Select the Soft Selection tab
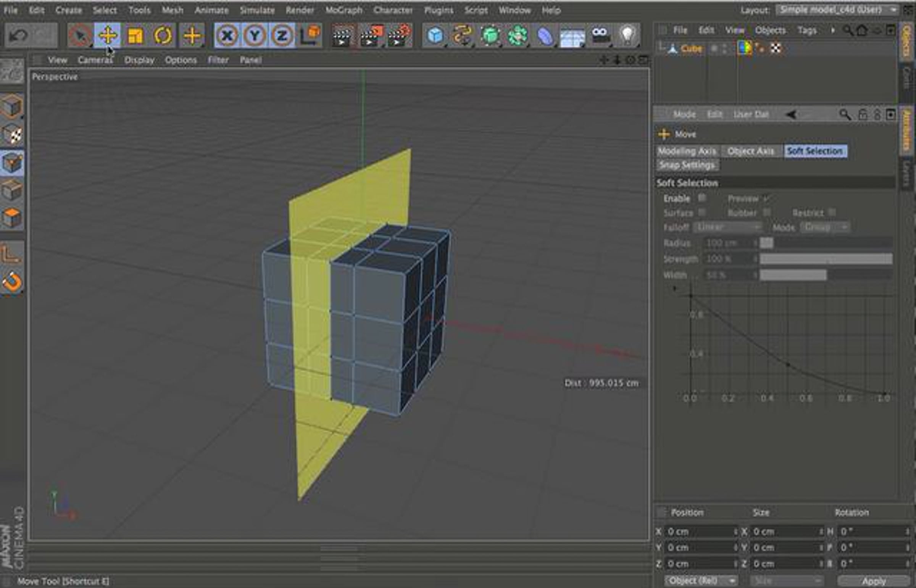This screenshot has height=588, width=916. [x=815, y=151]
